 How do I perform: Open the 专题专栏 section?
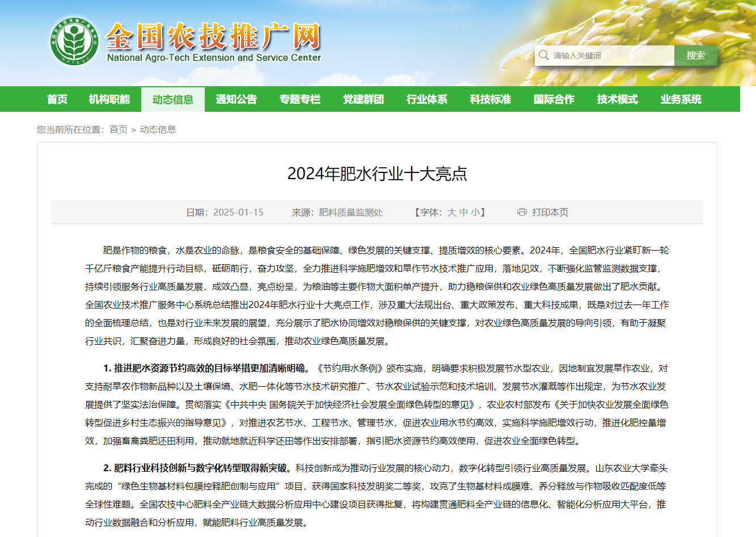(300, 99)
